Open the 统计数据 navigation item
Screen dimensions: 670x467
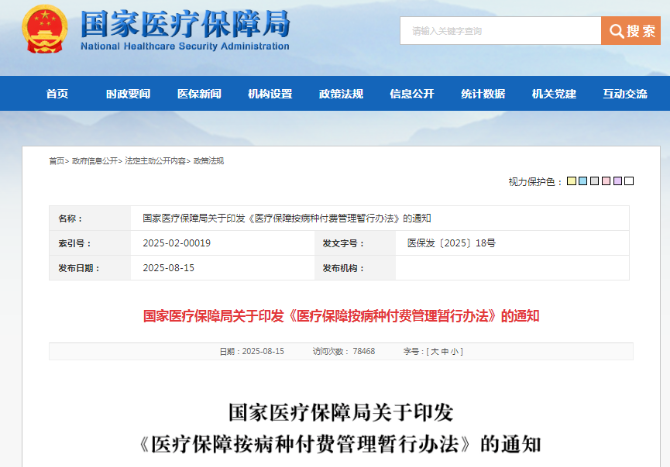483,94
